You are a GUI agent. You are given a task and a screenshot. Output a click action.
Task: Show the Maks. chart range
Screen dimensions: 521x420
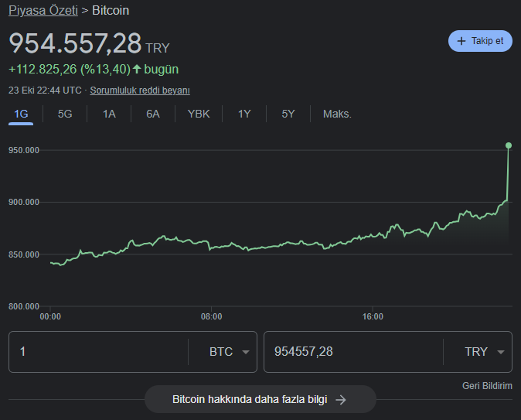(x=337, y=114)
